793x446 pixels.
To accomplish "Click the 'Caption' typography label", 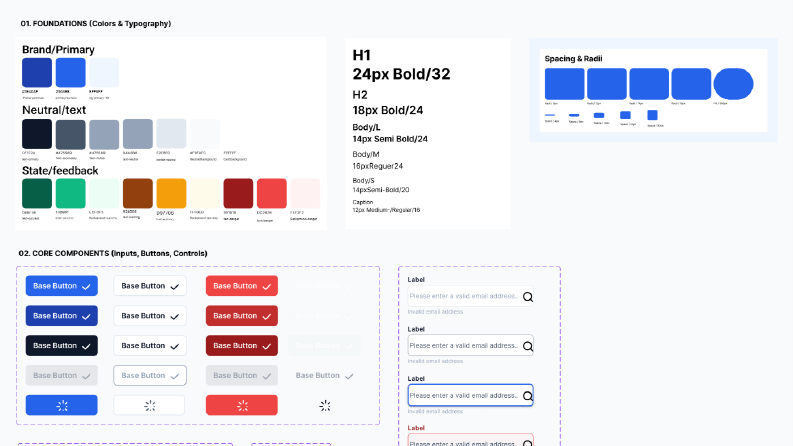I will point(363,202).
